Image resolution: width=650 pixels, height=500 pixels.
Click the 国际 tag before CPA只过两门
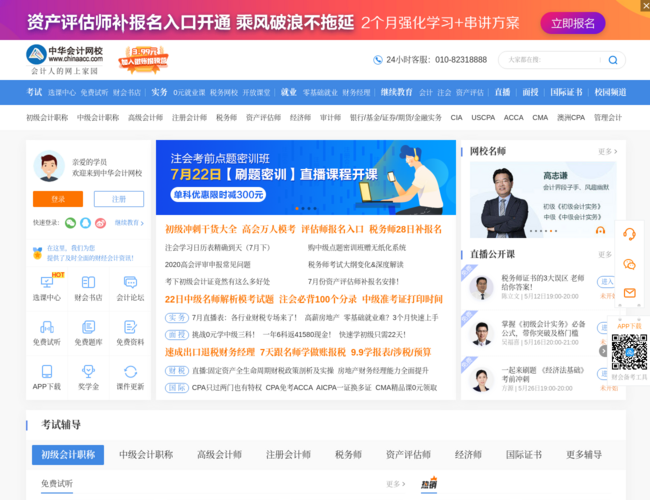tap(177, 388)
